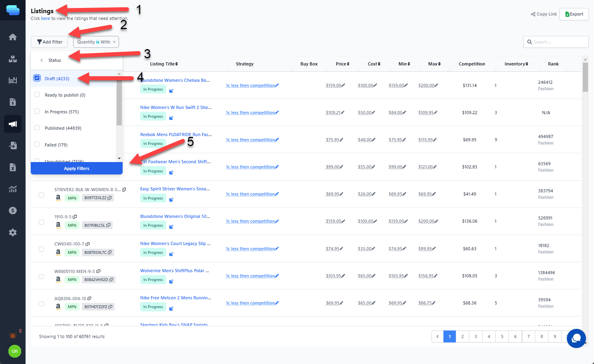594x364 pixels.
Task: Copy ASIN B097TZVLZ2
Action: (110, 198)
